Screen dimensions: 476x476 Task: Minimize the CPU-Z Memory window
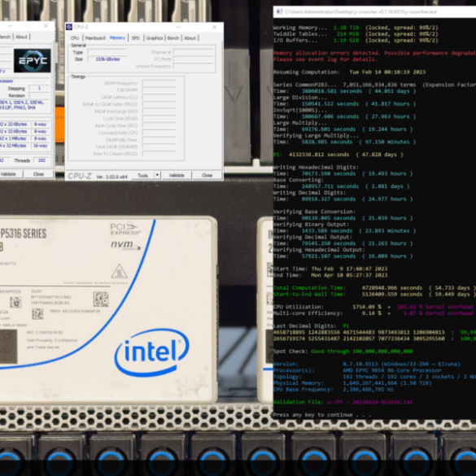point(178,27)
